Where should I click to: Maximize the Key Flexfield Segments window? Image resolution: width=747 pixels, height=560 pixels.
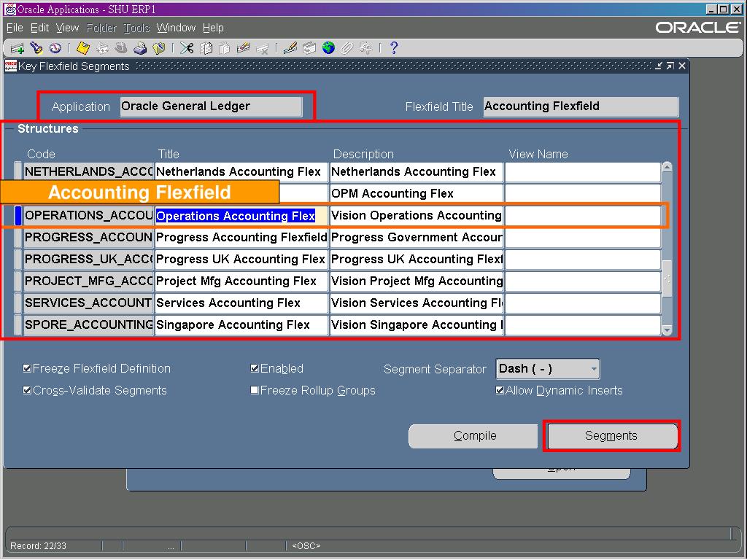click(x=670, y=66)
